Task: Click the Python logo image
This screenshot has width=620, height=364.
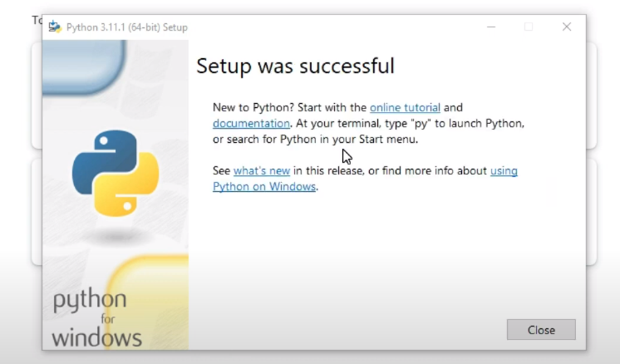Action: point(116,174)
